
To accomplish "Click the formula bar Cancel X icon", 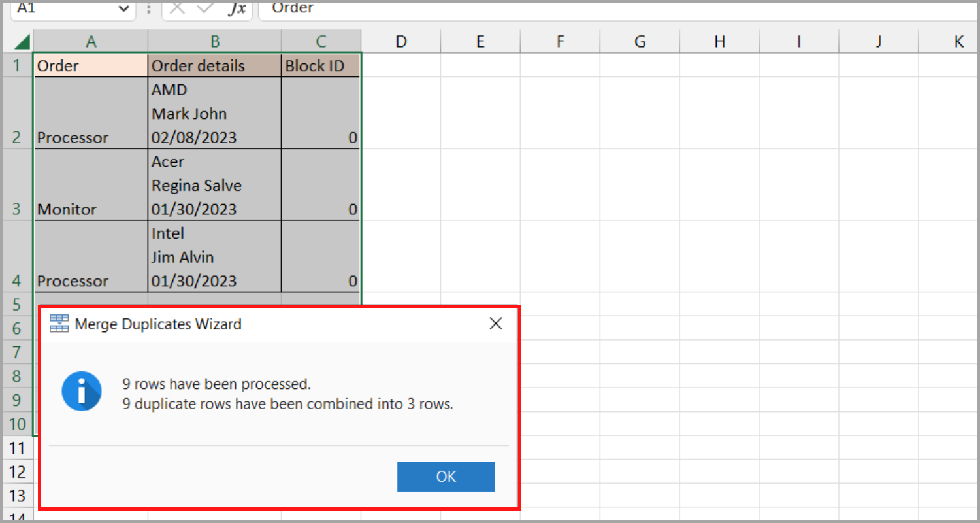I will click(178, 8).
